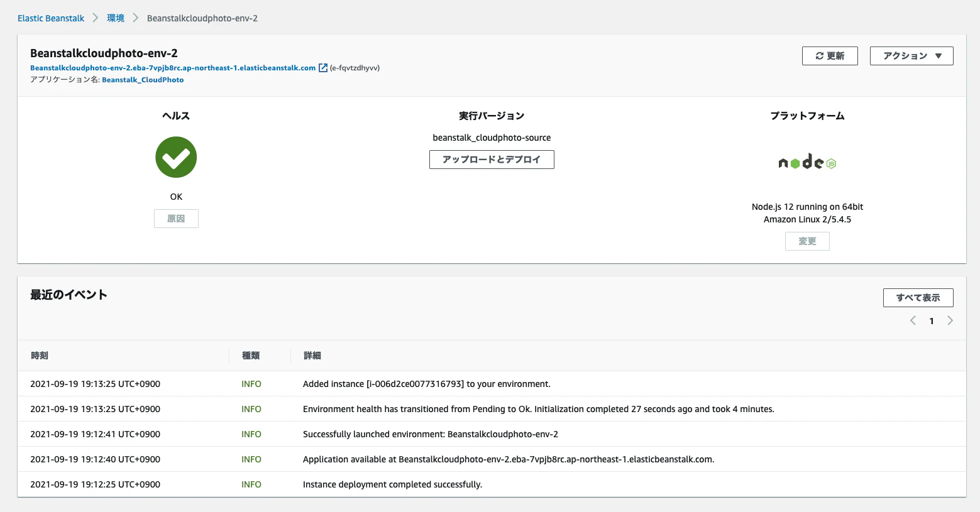Click すべて表示 to show all events
Image resolution: width=980 pixels, height=512 pixels.
click(x=918, y=298)
